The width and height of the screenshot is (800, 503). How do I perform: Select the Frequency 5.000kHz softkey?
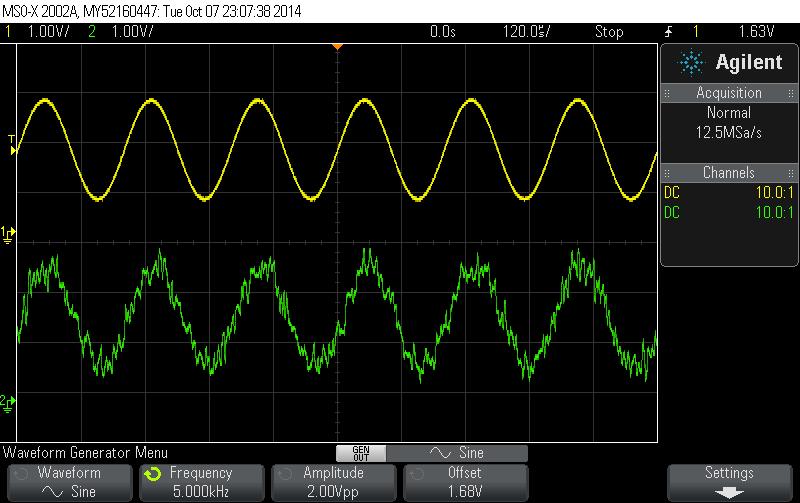click(202, 483)
